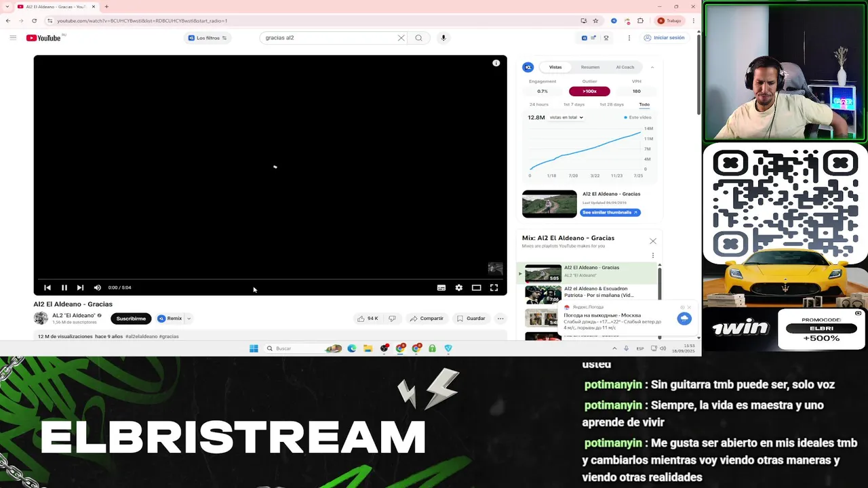Dislike the video
The height and width of the screenshot is (488, 868).
click(x=392, y=319)
